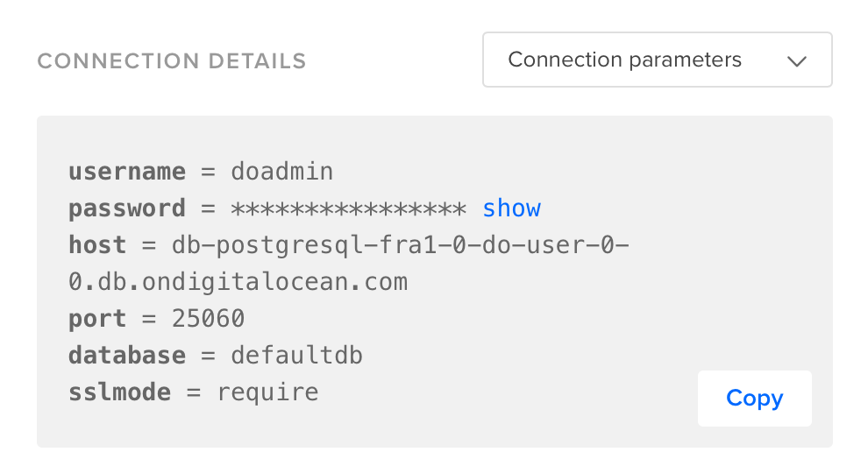
Task: Click the Connection parameters text label
Action: pyautogui.click(x=624, y=60)
